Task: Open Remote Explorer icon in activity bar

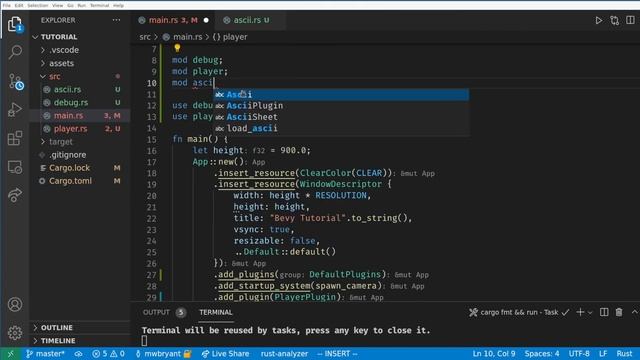Action: coord(15,167)
